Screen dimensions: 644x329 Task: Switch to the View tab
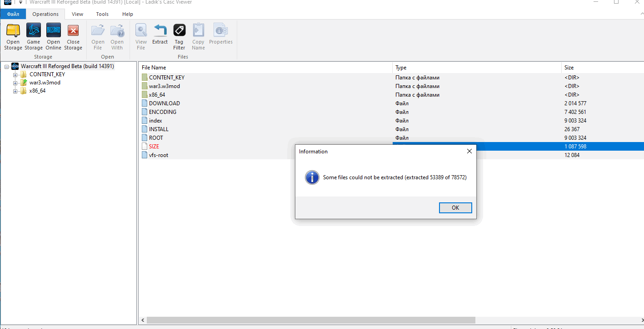point(77,14)
